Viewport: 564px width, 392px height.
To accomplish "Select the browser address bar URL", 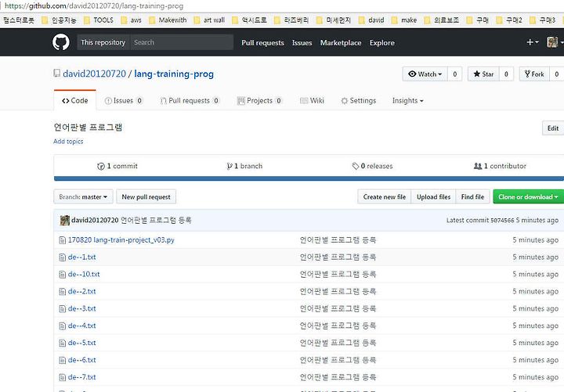I will click(x=94, y=6).
